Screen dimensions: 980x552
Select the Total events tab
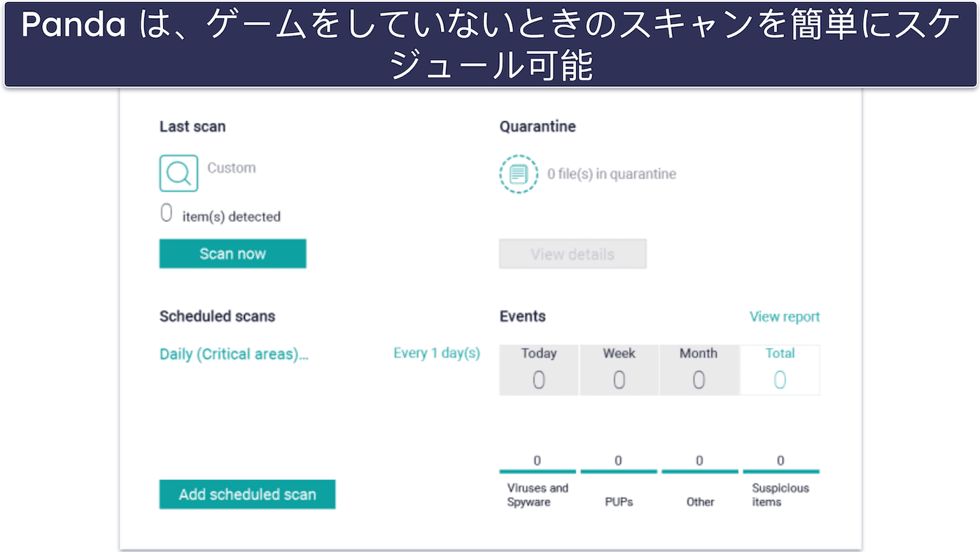point(780,370)
